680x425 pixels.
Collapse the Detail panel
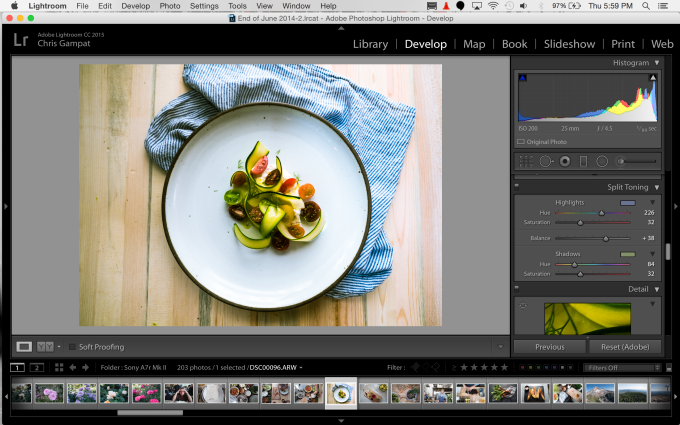pos(657,289)
